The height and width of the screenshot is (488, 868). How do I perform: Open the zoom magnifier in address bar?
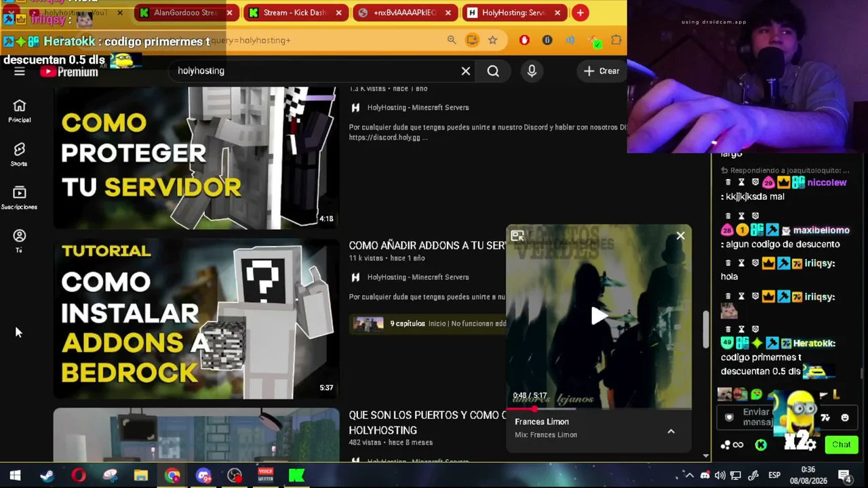[x=452, y=40]
